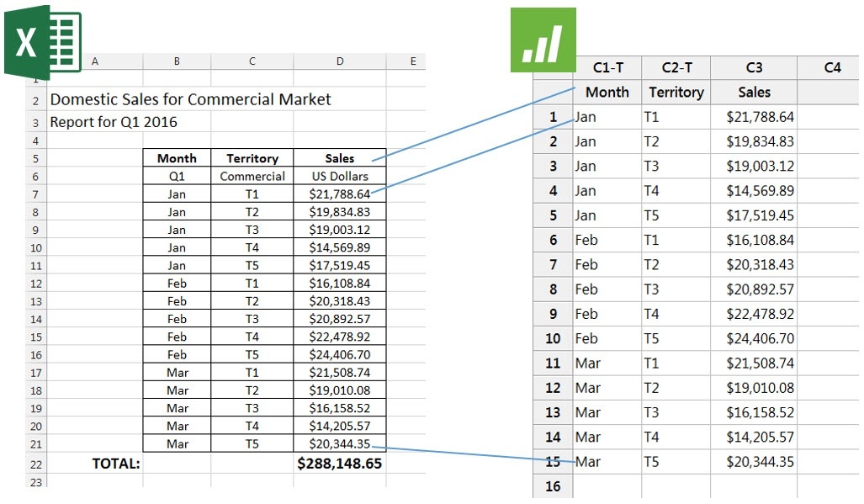This screenshot has width=864, height=504.
Task: Select row 15 in the worksheet panel
Action: point(553,461)
